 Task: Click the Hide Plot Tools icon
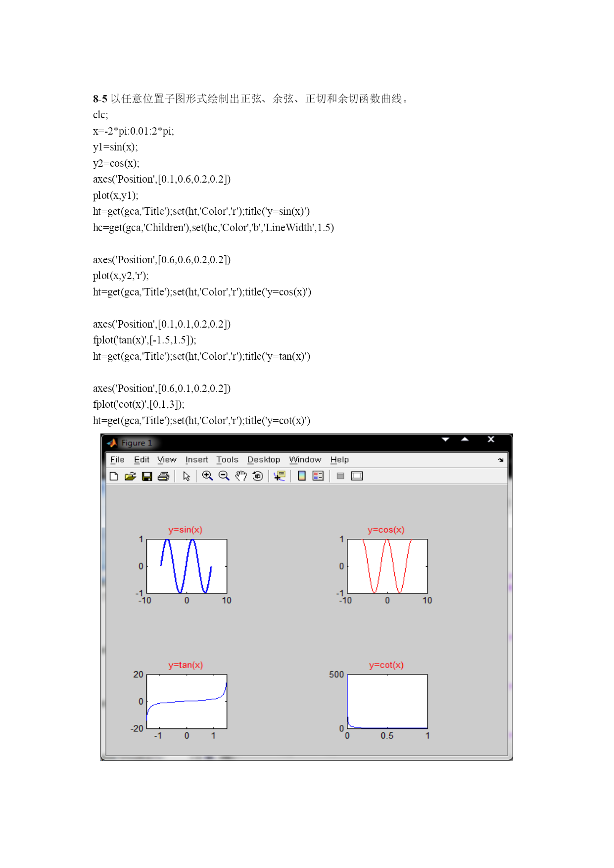(340, 476)
